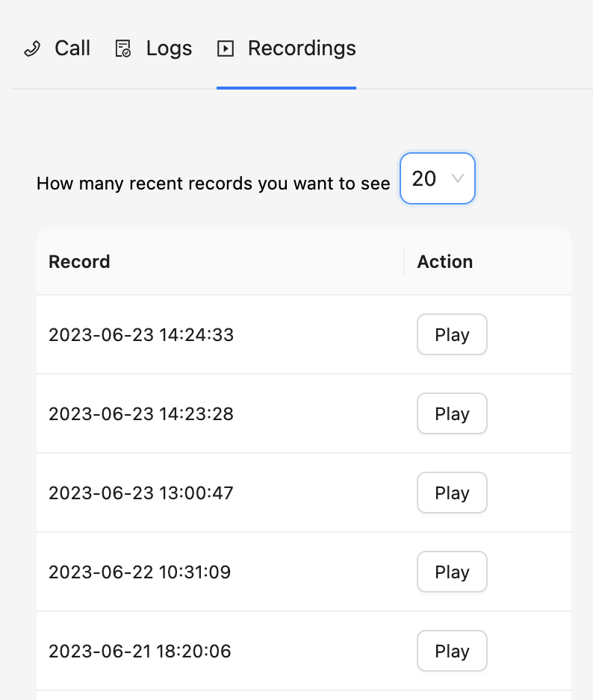Select the 2023-06-23 13:00:47 record timestamp
Image resolution: width=593 pixels, height=700 pixels.
tap(141, 493)
